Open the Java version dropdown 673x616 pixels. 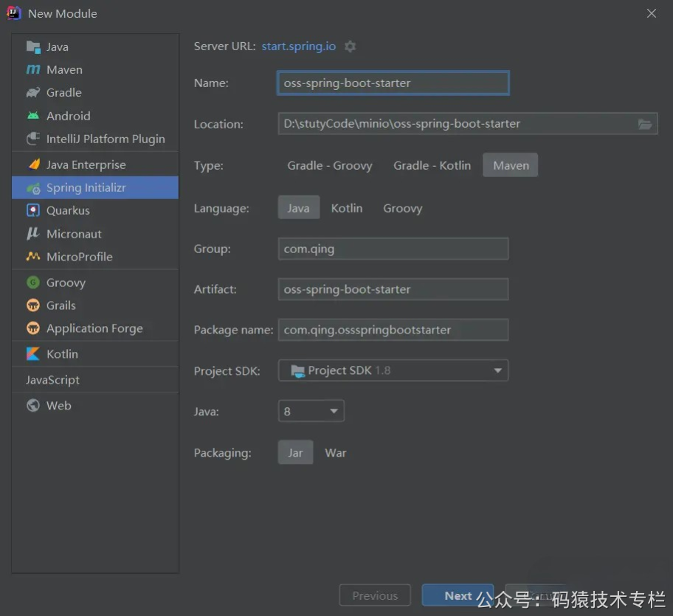point(311,411)
